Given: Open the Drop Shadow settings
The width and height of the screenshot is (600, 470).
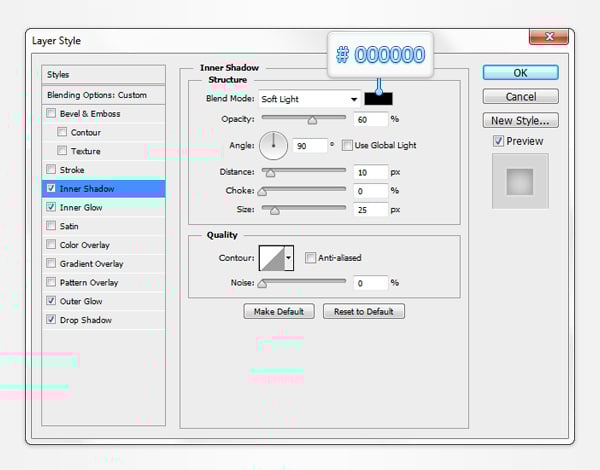Looking at the screenshot, I should tap(85, 320).
